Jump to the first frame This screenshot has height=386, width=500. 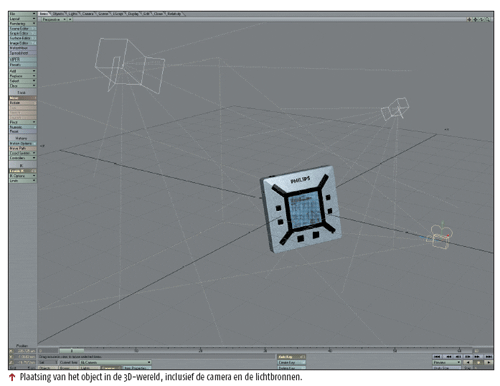(437, 356)
